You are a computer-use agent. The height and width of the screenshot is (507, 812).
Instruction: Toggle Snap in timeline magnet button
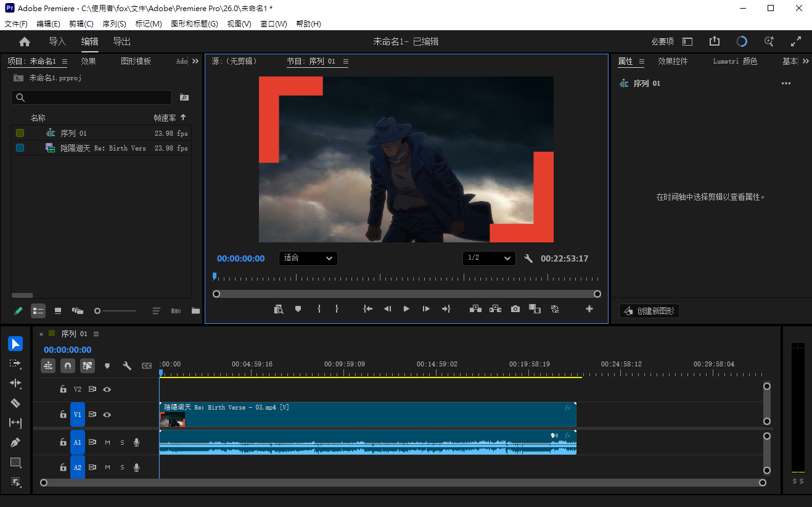68,366
